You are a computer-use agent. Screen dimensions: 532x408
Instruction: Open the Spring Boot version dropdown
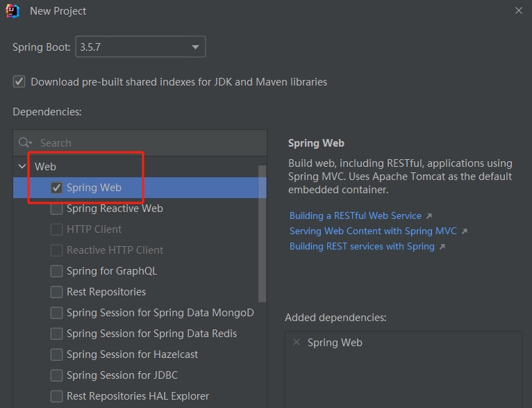pos(195,47)
